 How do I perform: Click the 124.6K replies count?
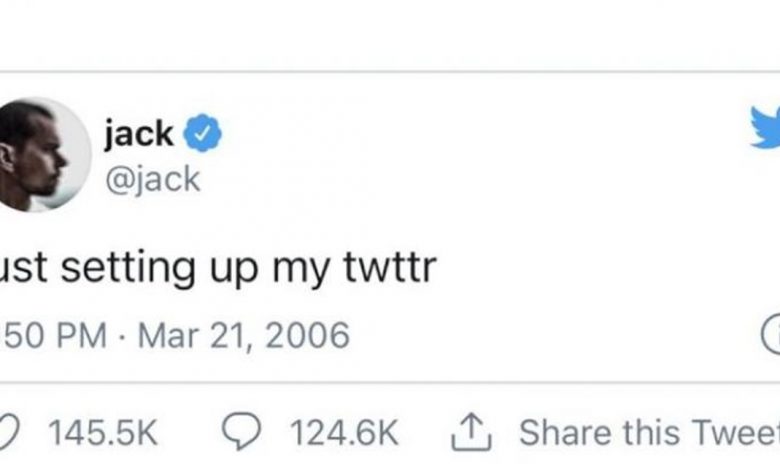coord(344,432)
